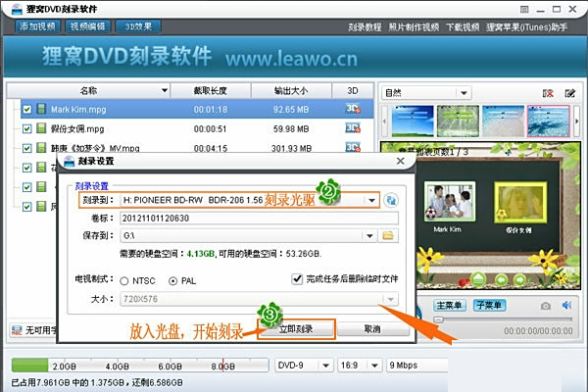Click the film icon of 如梦令 MV.mpg
588x392 pixels.
click(x=41, y=148)
